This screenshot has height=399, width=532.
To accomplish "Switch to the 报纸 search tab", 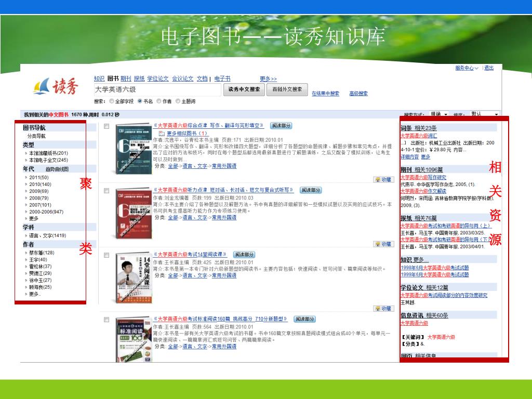I will 139,78.
